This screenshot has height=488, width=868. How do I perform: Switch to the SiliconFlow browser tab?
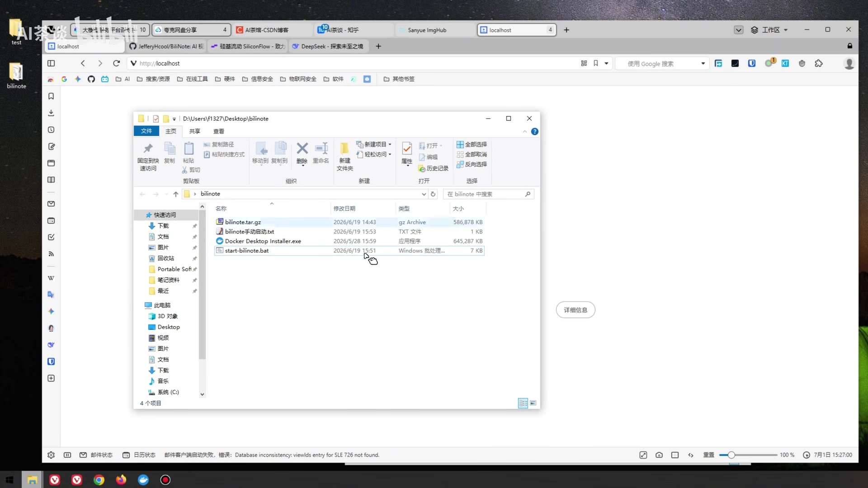point(247,46)
